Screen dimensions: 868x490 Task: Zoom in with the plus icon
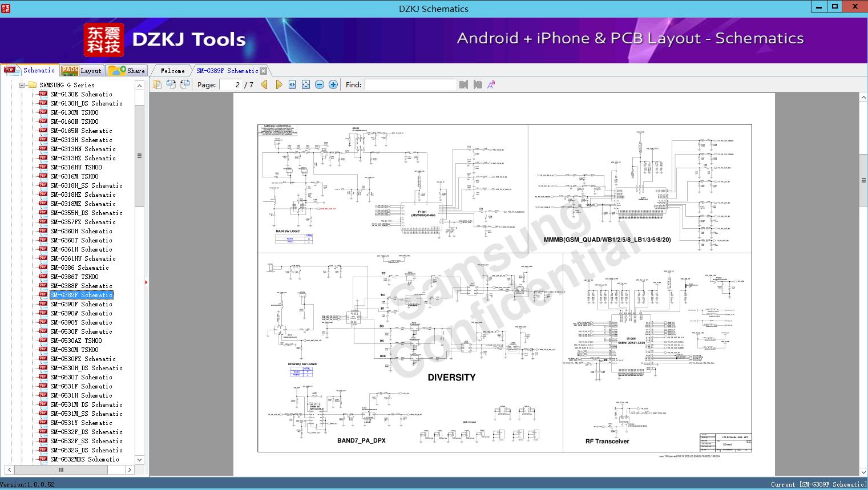[x=333, y=84]
